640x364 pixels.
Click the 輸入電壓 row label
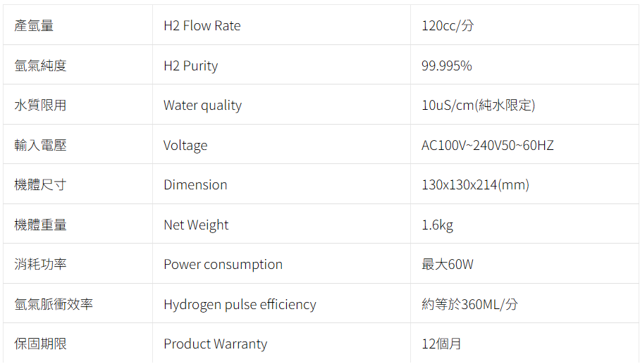pos(40,146)
